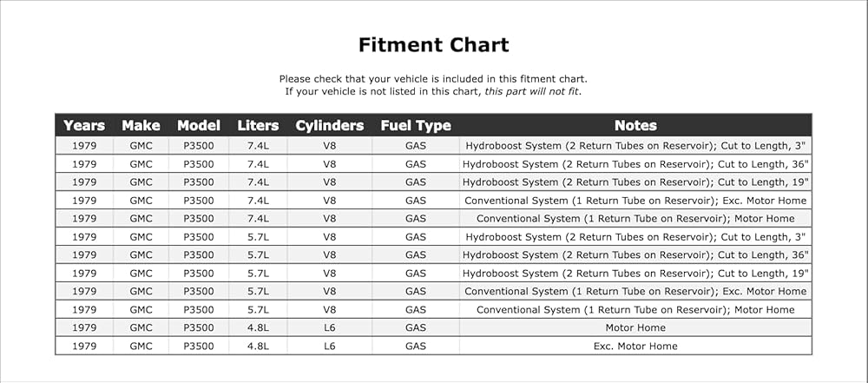Click the 'Please check that your vehicle' sentence

pyautogui.click(x=433, y=79)
